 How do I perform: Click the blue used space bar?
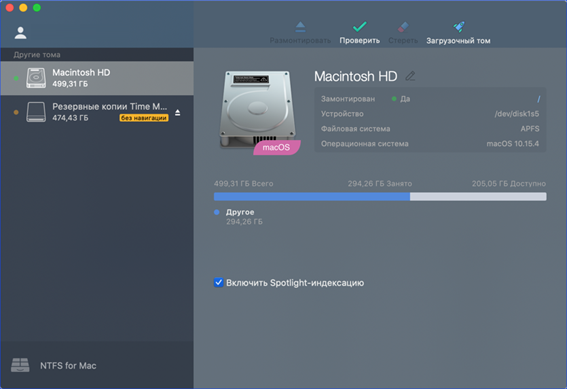coord(312,196)
